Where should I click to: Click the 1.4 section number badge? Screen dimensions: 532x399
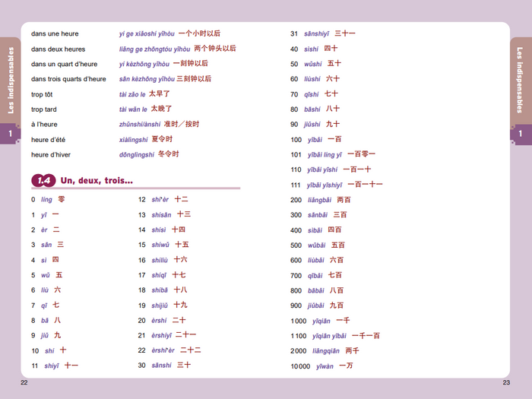click(x=43, y=181)
